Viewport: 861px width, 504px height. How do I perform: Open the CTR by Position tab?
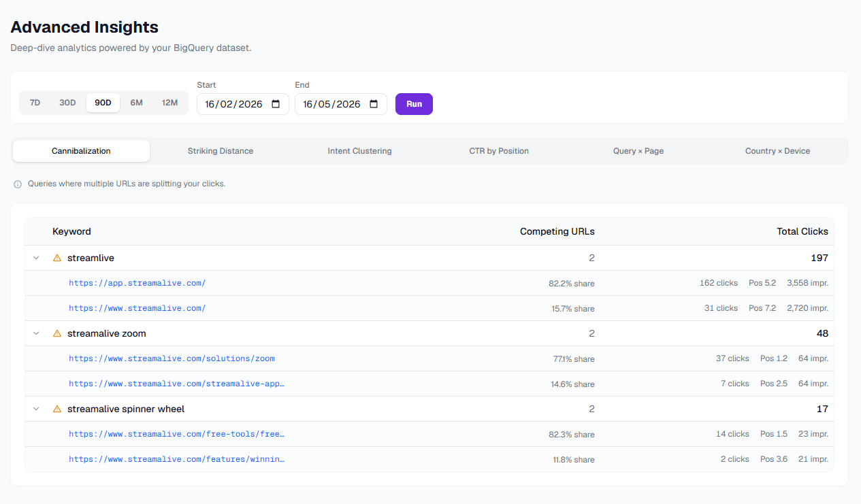pyautogui.click(x=499, y=151)
